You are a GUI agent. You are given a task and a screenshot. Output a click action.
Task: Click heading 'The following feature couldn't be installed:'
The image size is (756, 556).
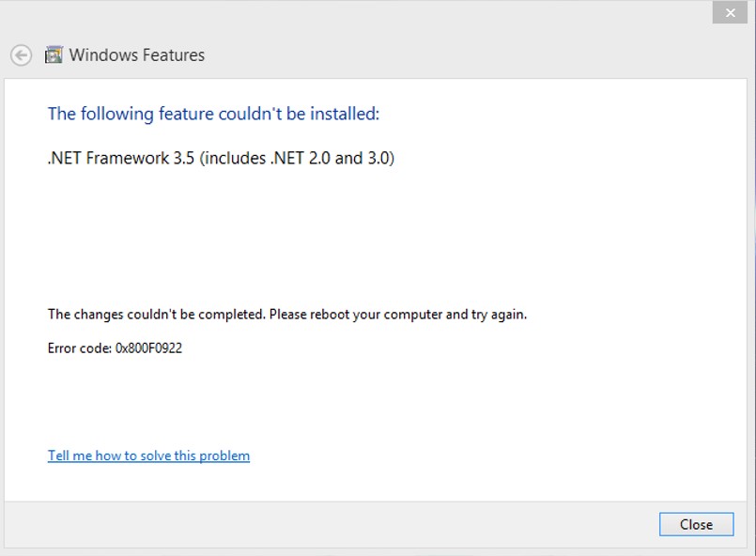point(213,114)
